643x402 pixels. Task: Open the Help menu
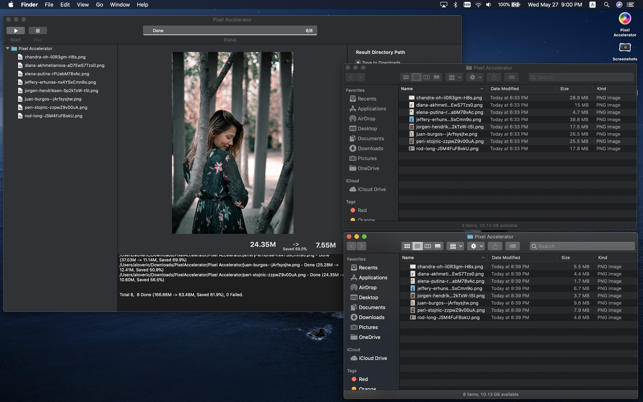[x=142, y=5]
